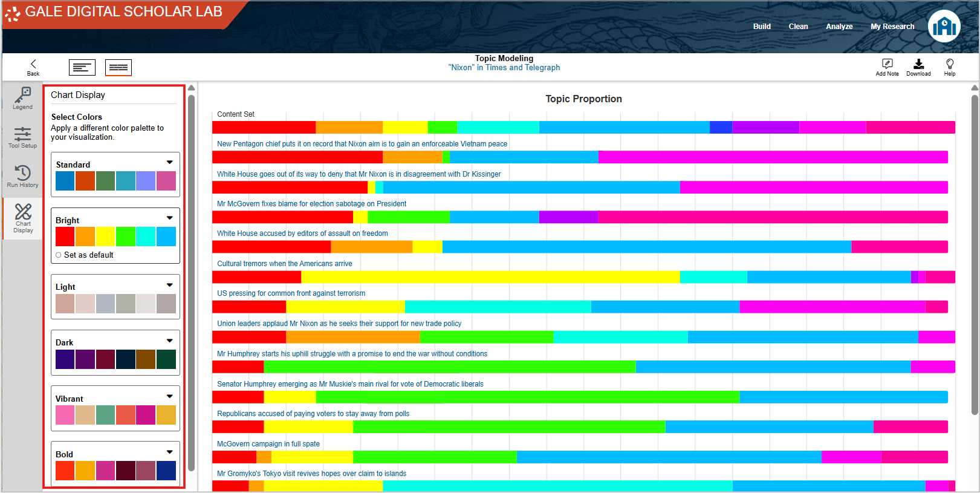Screen dimensions: 980x493
Task: Click the "Content Set" row label
Action: pos(236,114)
